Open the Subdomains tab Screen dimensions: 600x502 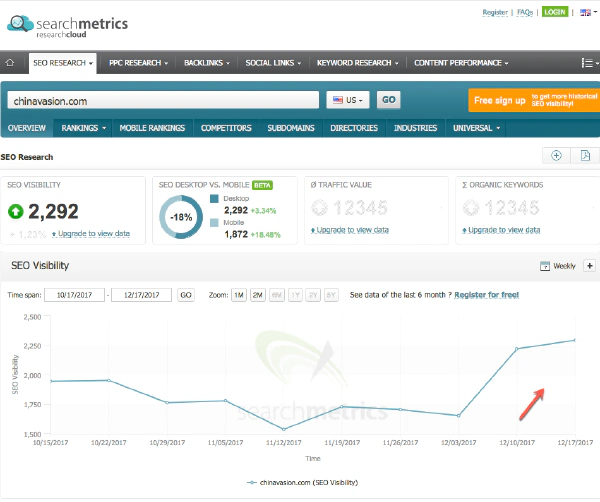click(291, 128)
